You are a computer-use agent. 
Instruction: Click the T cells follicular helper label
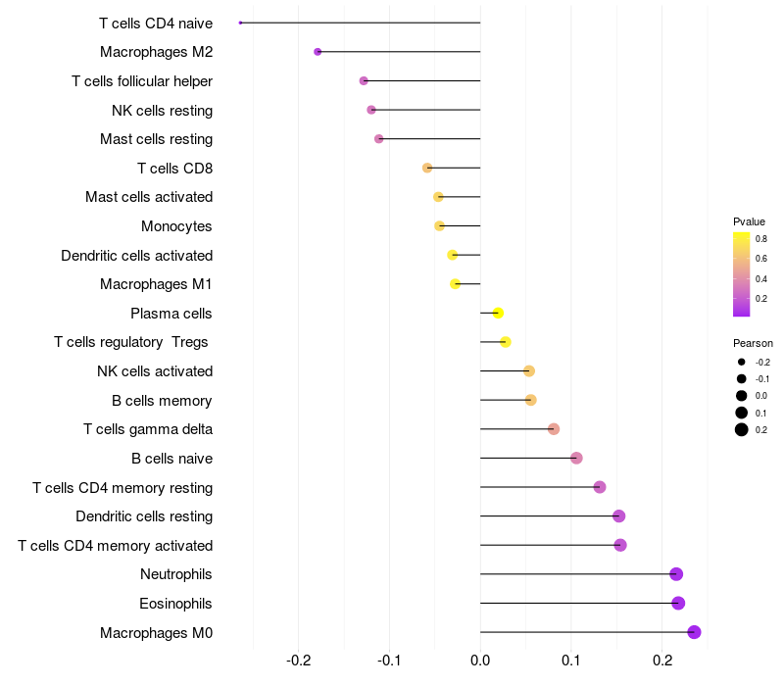(x=142, y=81)
